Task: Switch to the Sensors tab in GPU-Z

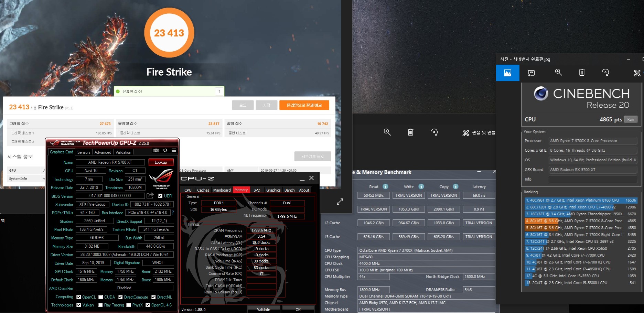Action: (84, 152)
